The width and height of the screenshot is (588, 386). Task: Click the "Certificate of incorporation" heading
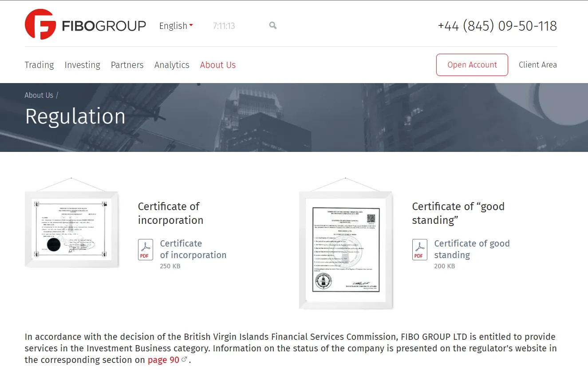(170, 213)
